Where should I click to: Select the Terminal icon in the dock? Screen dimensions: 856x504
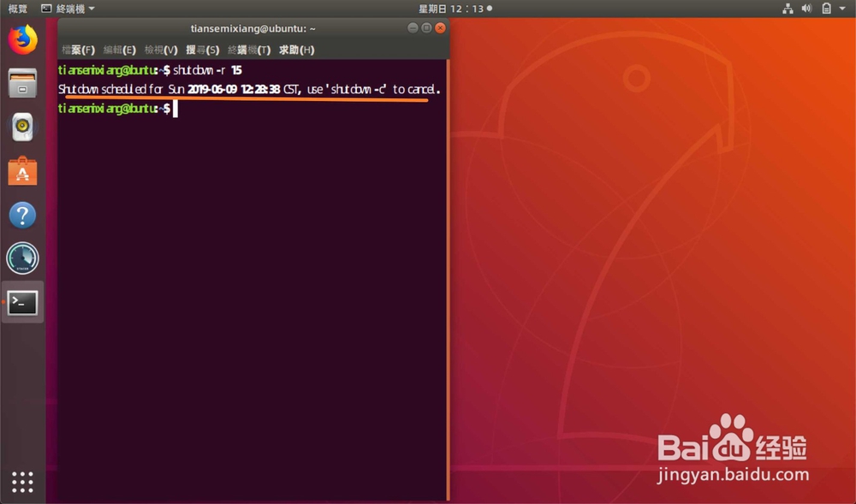(21, 302)
